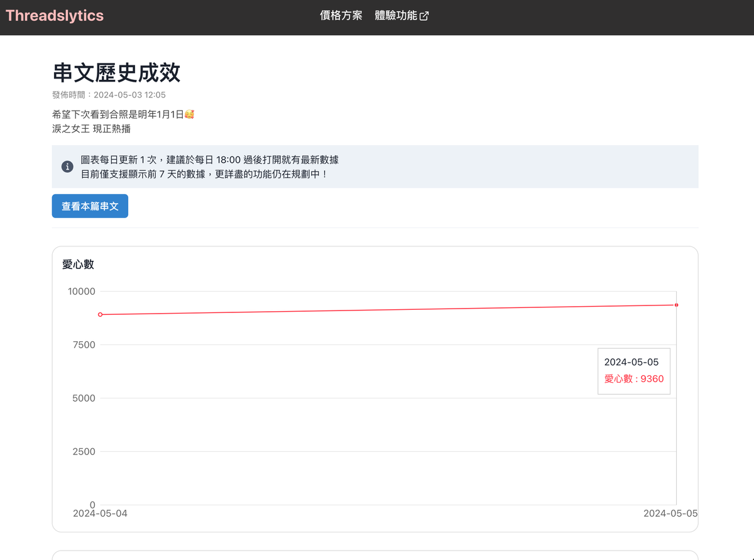Click the 2500 y-axis label
The height and width of the screenshot is (560, 754).
tap(84, 452)
